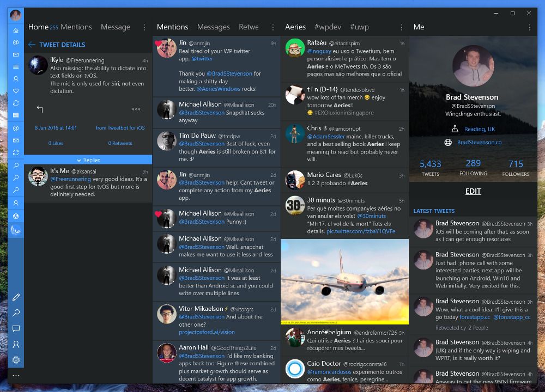Image resolution: width=545 pixels, height=392 pixels.
Task: Select the Home house icon in the sidebar
Action: coord(16,30)
